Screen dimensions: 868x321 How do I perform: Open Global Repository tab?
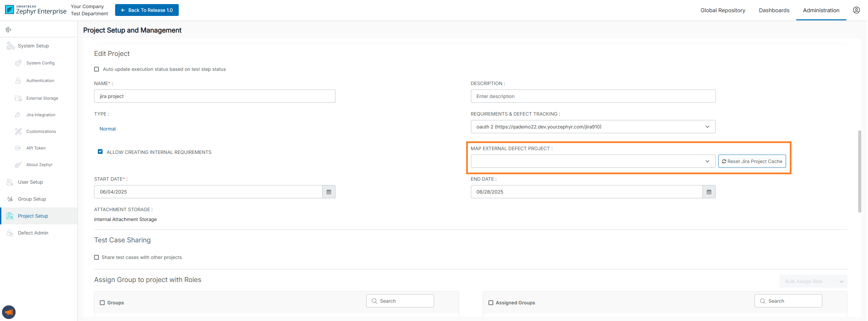point(722,10)
